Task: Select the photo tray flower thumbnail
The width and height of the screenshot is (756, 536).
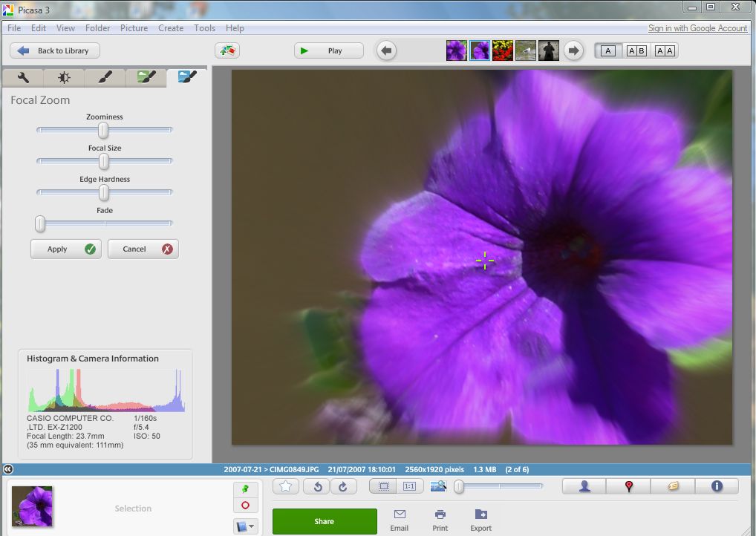Action: (x=32, y=506)
